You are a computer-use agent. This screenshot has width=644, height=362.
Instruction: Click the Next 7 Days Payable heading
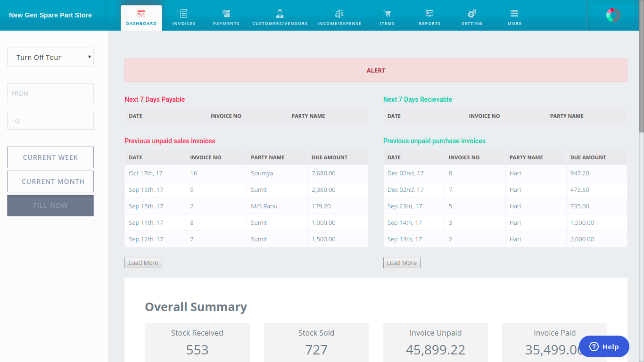(155, 99)
